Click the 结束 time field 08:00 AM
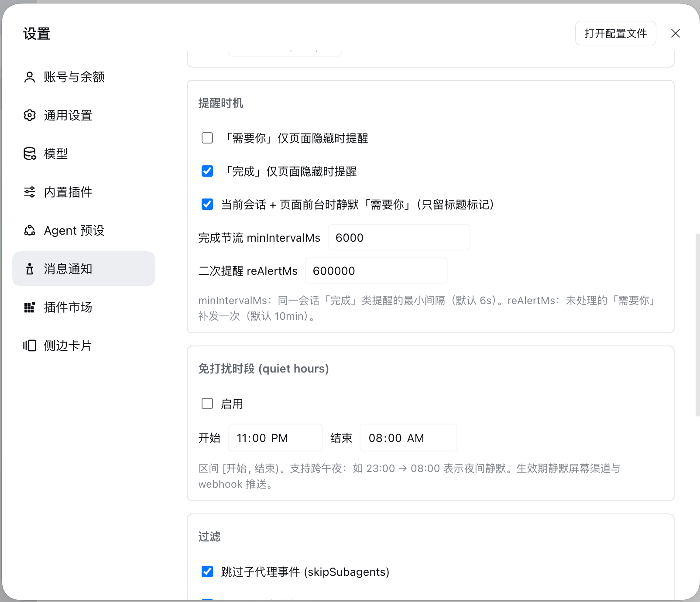 click(408, 438)
